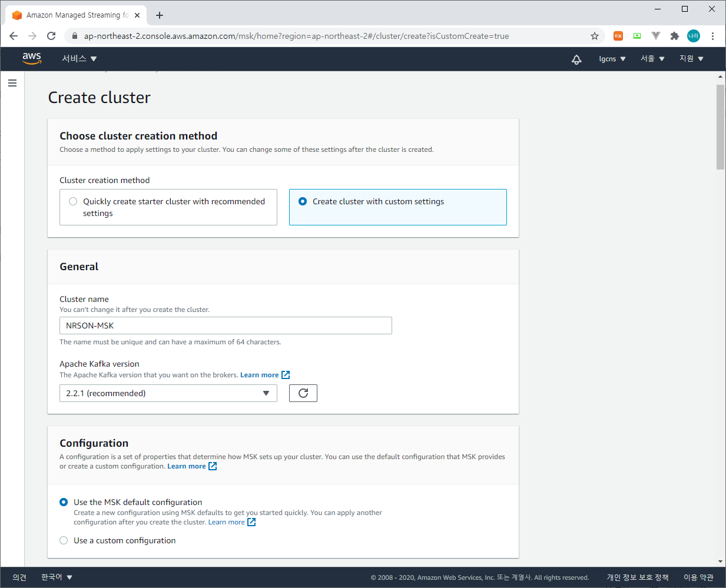Viewport: 726px width, 588px height.
Task: Switch to the Amazon Managed Streaming tab
Action: (x=75, y=15)
